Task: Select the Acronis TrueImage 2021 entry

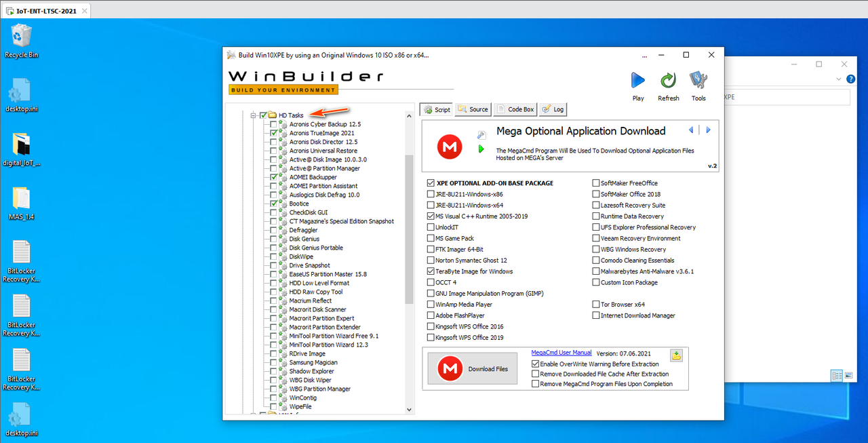Action: (322, 133)
